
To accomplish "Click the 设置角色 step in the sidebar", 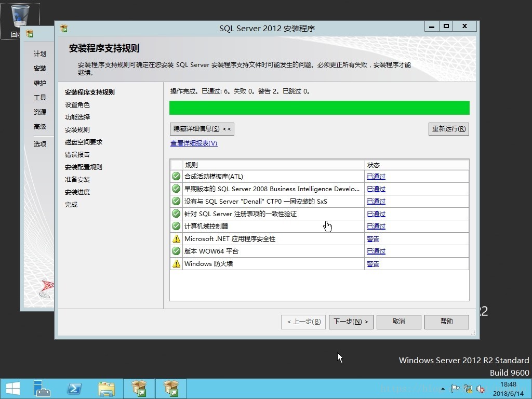I will 77,105.
